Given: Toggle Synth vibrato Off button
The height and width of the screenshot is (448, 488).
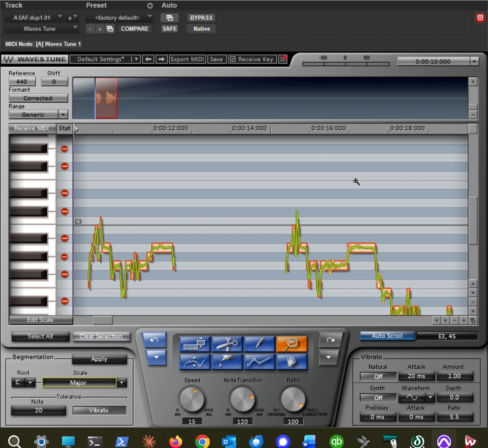Looking at the screenshot, I should click(x=378, y=398).
